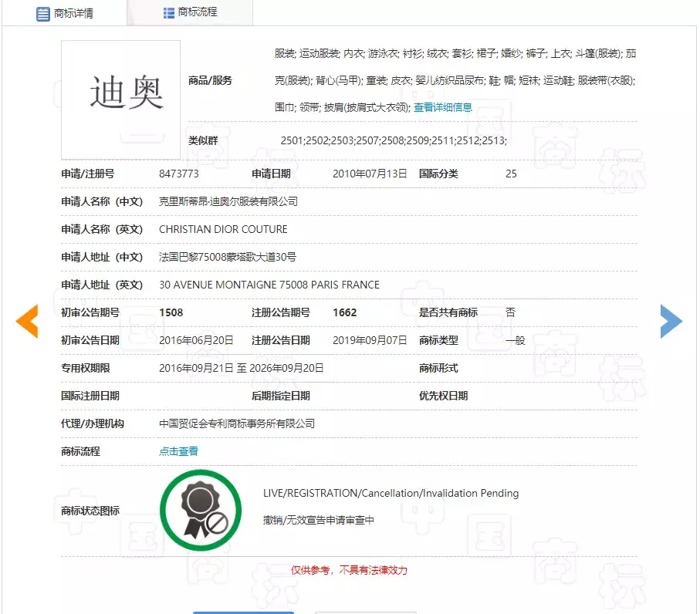This screenshot has width=700, height=614.
Task: Click the trademark type value 一般
Action: [x=516, y=340]
